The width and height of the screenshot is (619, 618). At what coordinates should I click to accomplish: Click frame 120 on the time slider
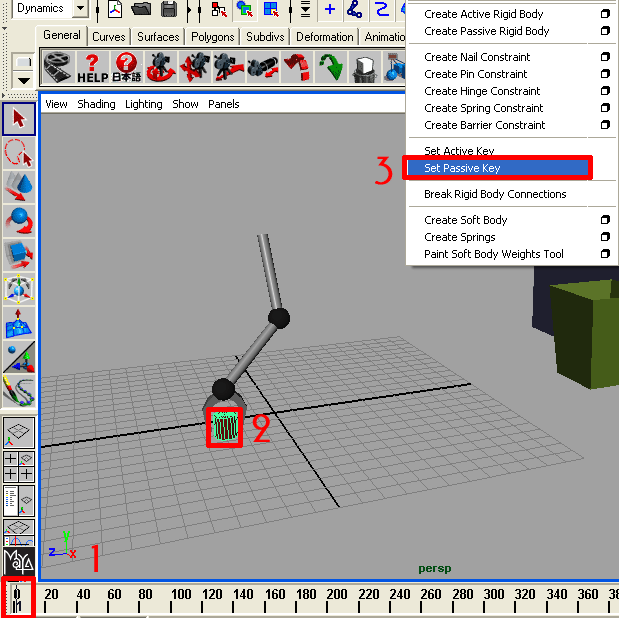coord(213,595)
